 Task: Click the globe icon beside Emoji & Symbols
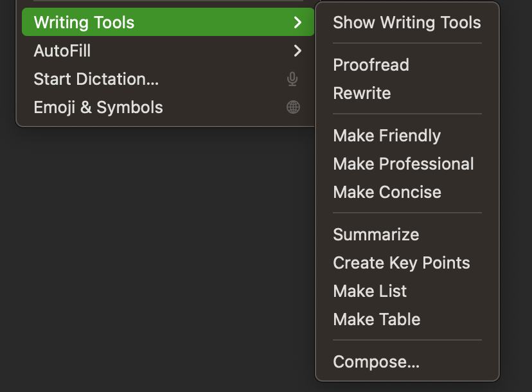point(292,107)
